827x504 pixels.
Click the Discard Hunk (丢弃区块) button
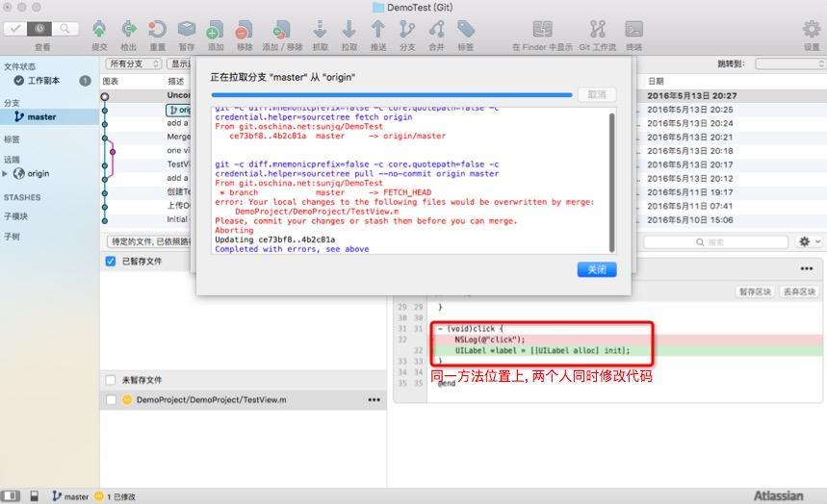click(x=800, y=291)
